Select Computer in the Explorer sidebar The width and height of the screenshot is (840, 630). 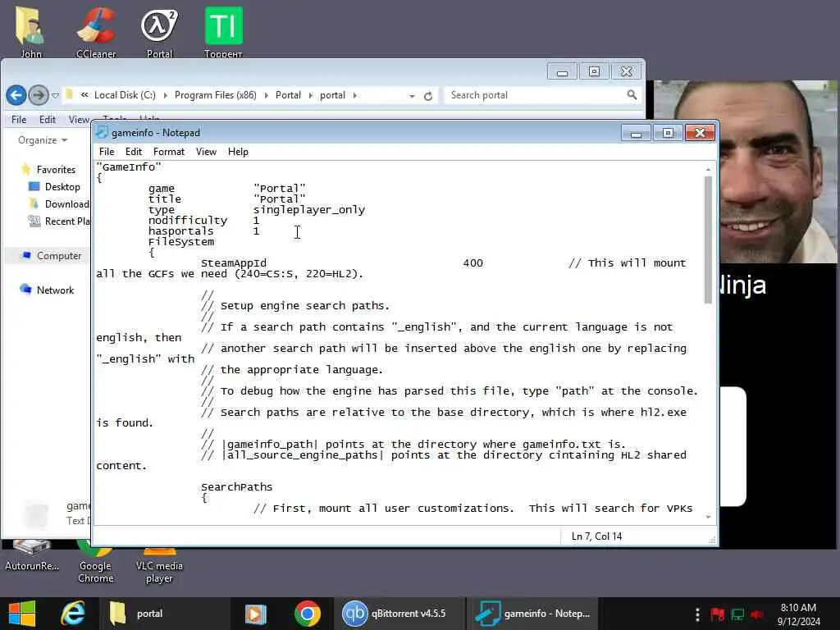tap(58, 256)
